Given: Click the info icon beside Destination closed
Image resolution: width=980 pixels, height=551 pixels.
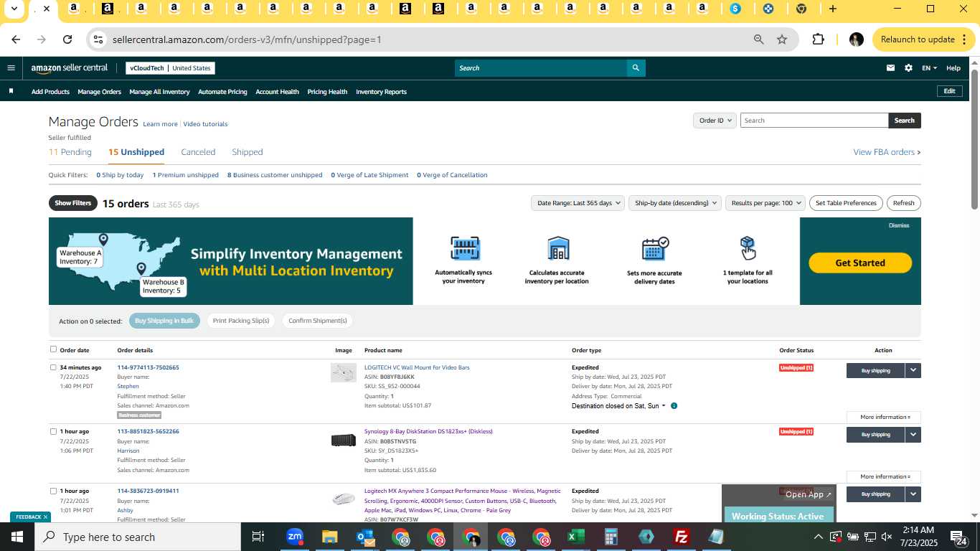Looking at the screenshot, I should coord(674,406).
